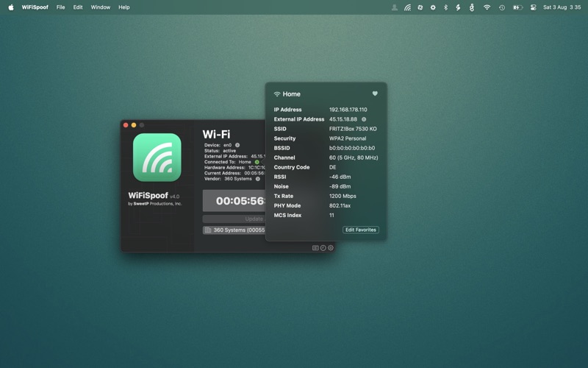Click the date and time Sat 3 Aug
This screenshot has height=368, width=588.
coord(562,7)
